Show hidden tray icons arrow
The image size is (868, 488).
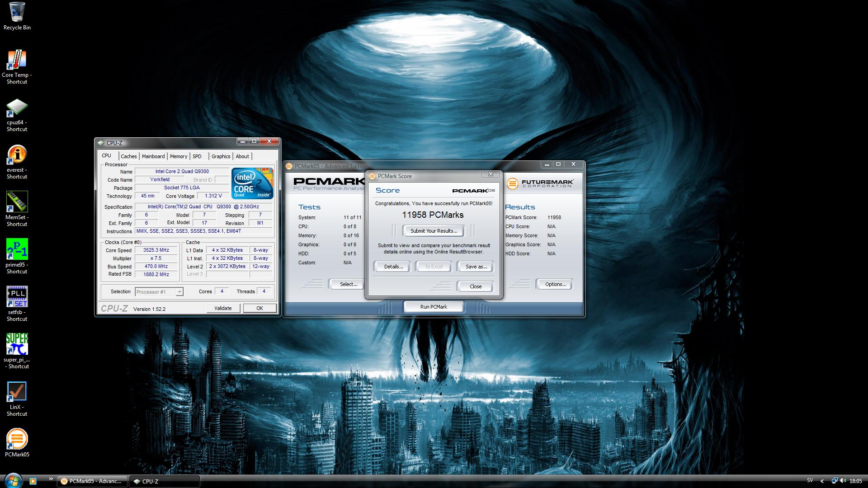tap(822, 481)
